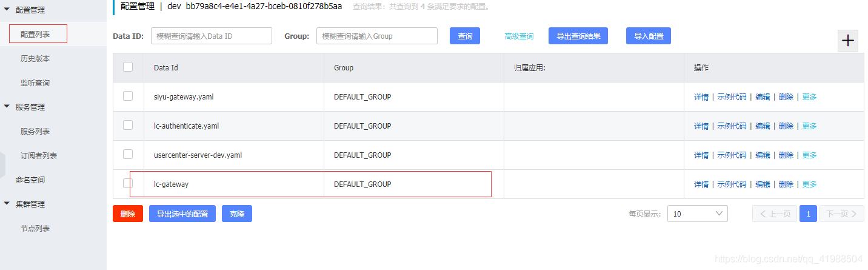Screen dimensions: 868x270
Task: Click the plus icon to add configuration
Action: pos(847,41)
